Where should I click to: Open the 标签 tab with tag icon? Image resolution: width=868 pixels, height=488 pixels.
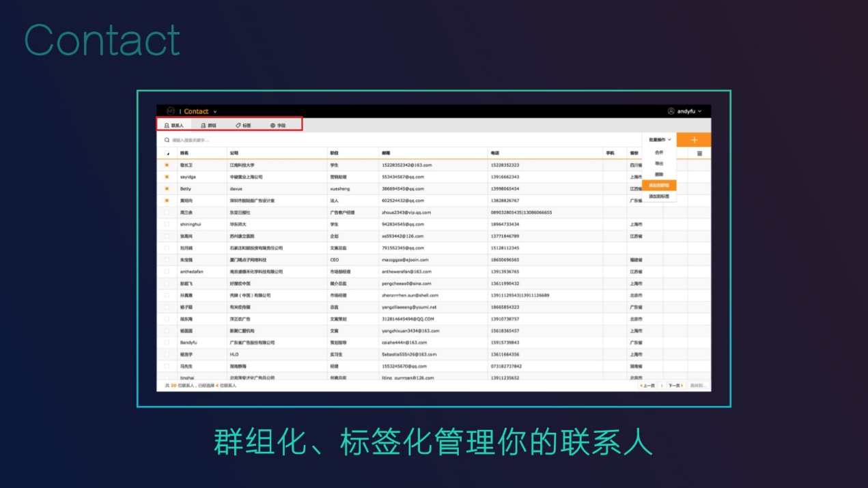(x=243, y=126)
